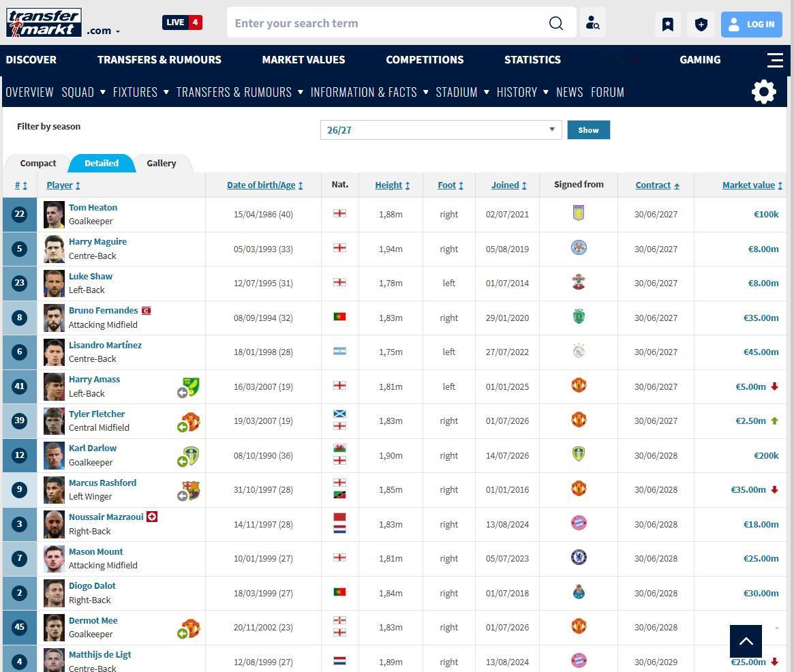Open the OVERVIEW submenu item
The image size is (794, 672).
(29, 92)
